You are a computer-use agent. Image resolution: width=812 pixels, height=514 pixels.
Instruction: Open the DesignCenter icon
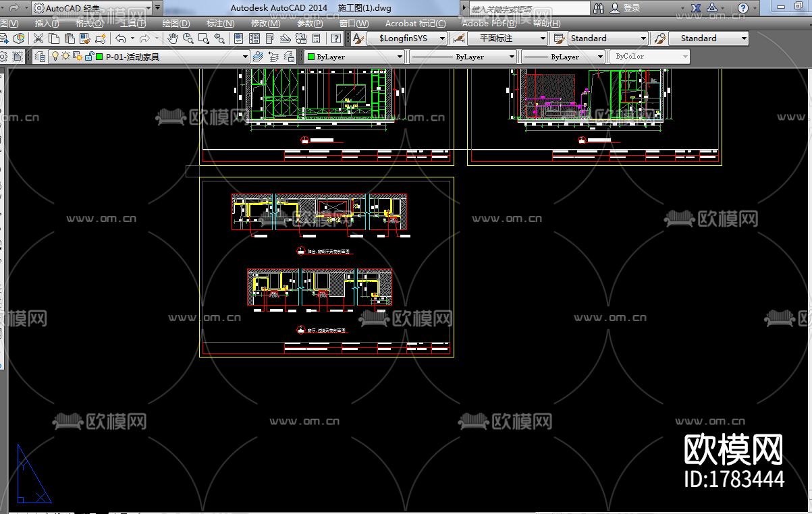click(x=255, y=38)
